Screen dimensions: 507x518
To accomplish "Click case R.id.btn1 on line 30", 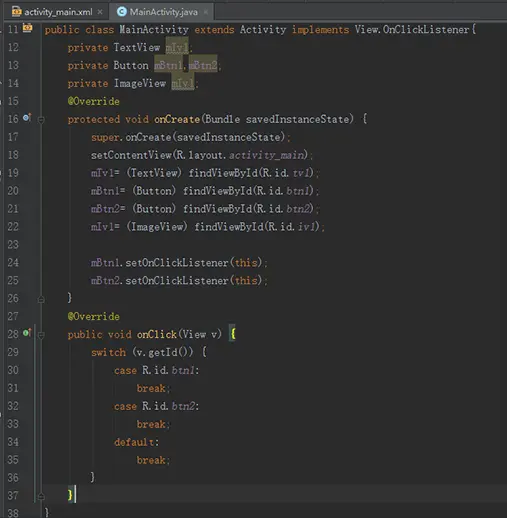I will tap(156, 371).
